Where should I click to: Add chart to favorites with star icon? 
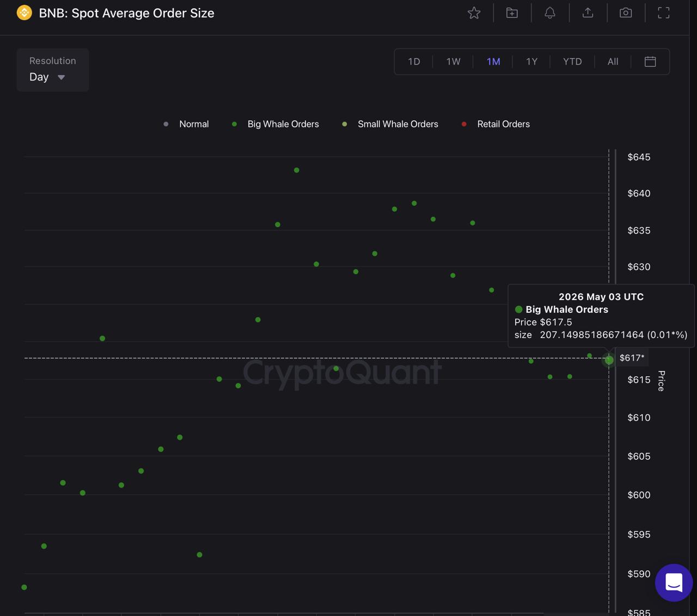pyautogui.click(x=474, y=13)
